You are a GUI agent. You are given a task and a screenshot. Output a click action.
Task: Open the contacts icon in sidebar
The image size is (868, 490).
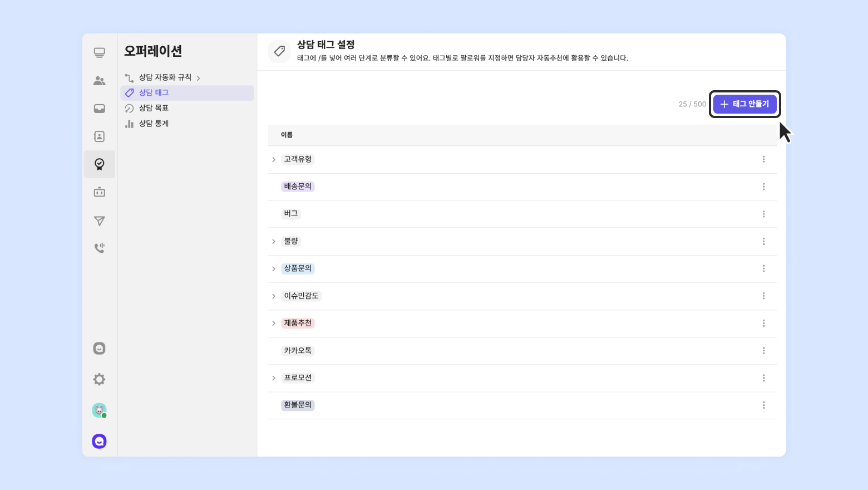[99, 136]
